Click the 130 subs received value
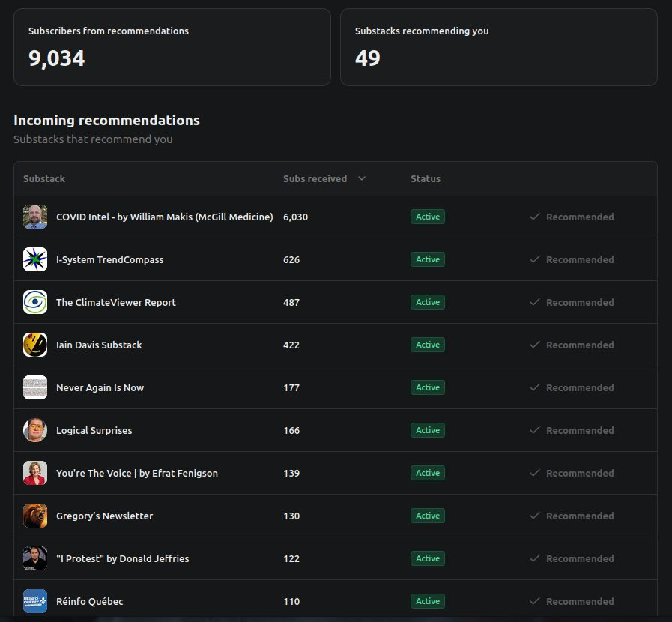672x622 pixels. [x=291, y=516]
